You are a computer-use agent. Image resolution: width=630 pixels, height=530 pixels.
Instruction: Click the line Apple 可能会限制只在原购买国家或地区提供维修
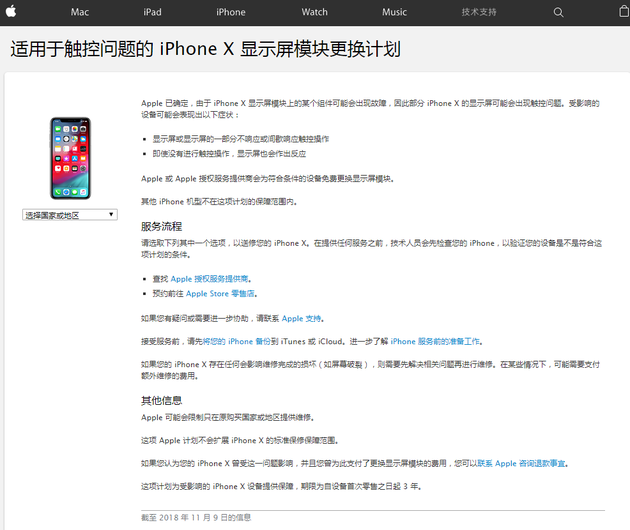point(227,418)
